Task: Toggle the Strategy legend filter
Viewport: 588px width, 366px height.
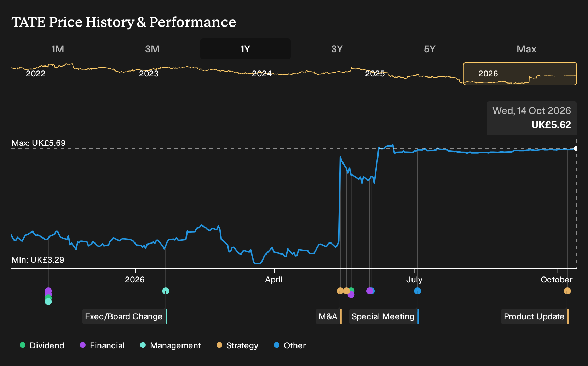Action: click(237, 345)
